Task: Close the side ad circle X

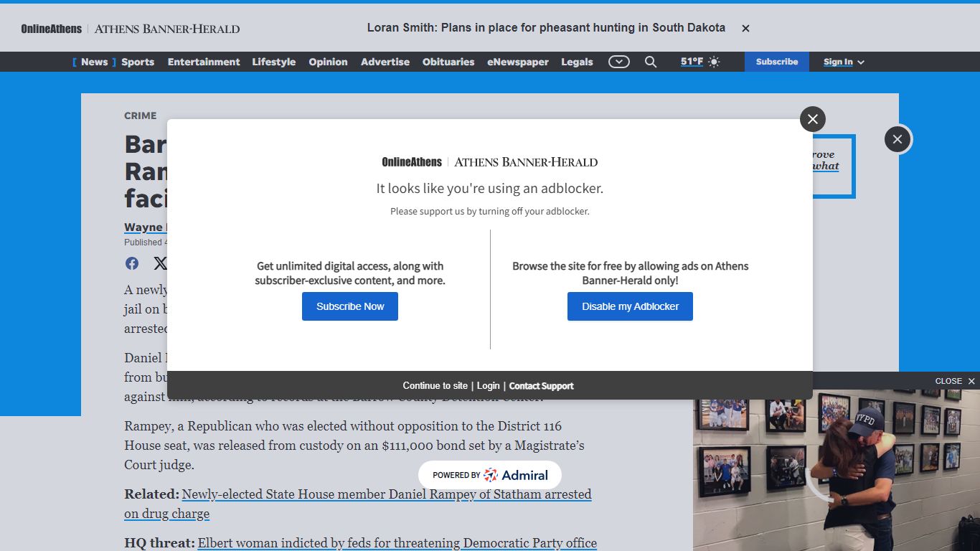Action: (x=897, y=139)
